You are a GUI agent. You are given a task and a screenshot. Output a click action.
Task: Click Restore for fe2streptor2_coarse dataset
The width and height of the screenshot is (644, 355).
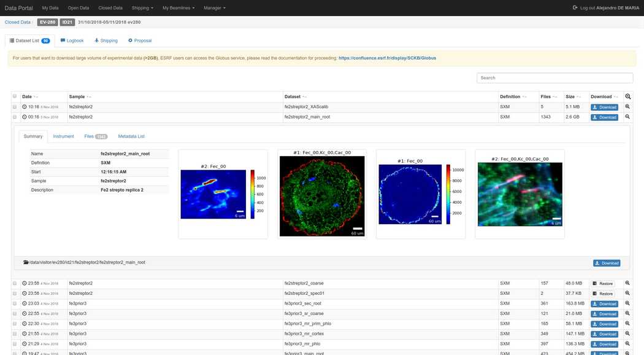click(604, 283)
